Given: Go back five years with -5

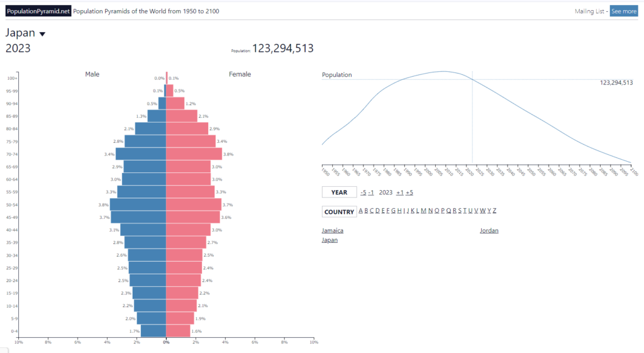Looking at the screenshot, I should click(363, 193).
